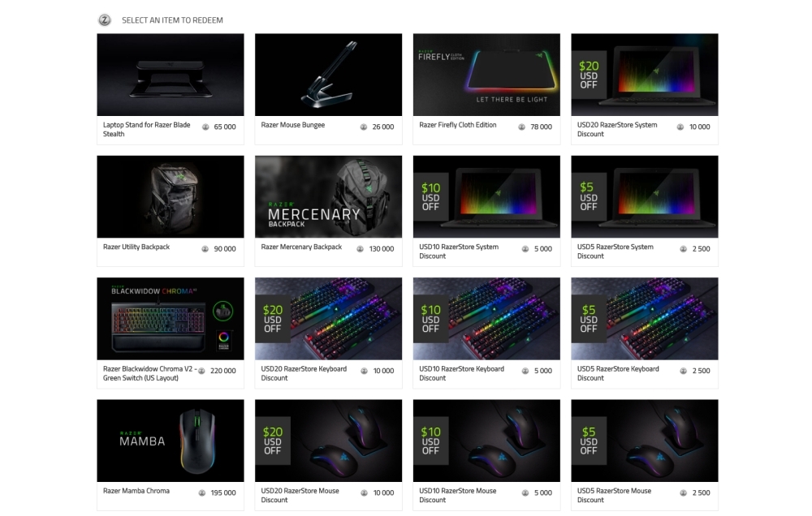Viewport: 812px width, 516px height.
Task: Click the coin icon for USD10 System Discount
Action: 525,249
